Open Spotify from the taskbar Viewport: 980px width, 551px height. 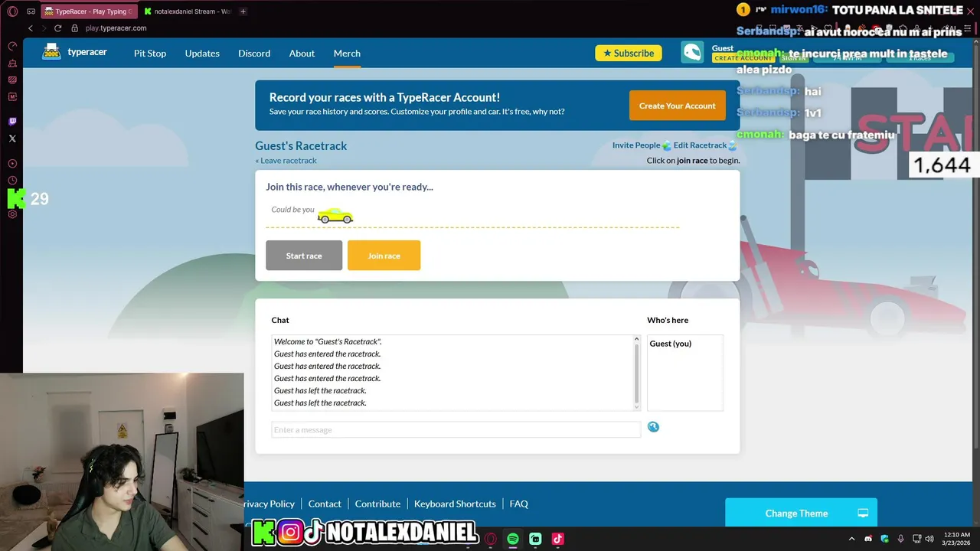[x=513, y=539]
